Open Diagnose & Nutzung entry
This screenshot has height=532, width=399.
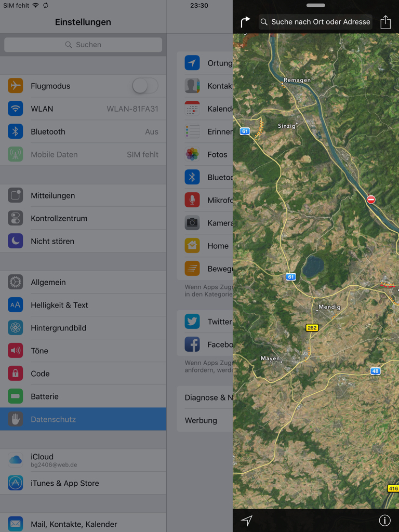pyautogui.click(x=205, y=397)
